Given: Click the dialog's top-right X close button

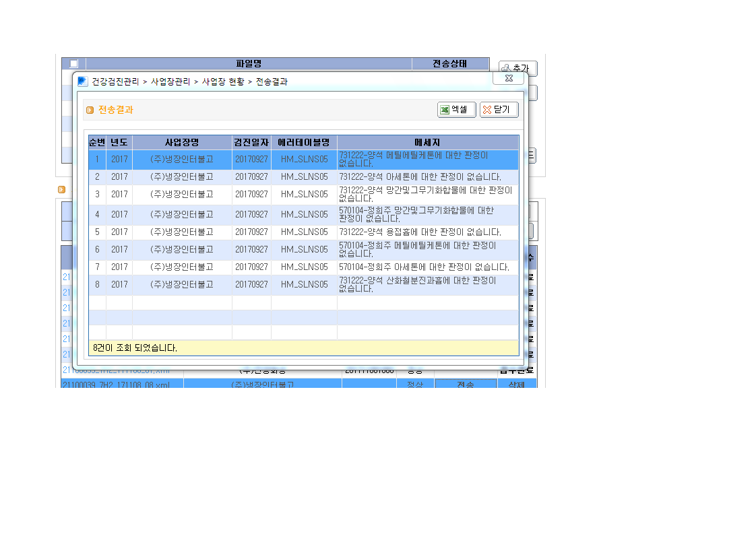Looking at the screenshot, I should pyautogui.click(x=508, y=78).
